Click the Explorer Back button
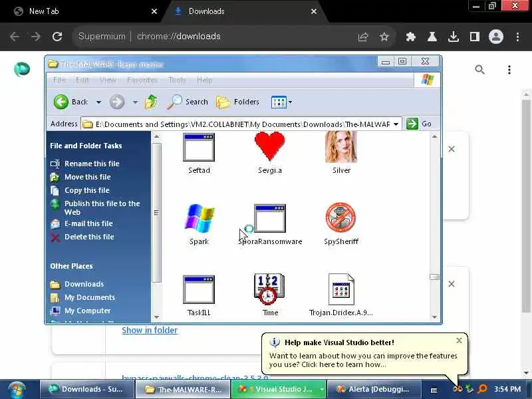Image resolution: width=532 pixels, height=399 pixels. tap(70, 102)
